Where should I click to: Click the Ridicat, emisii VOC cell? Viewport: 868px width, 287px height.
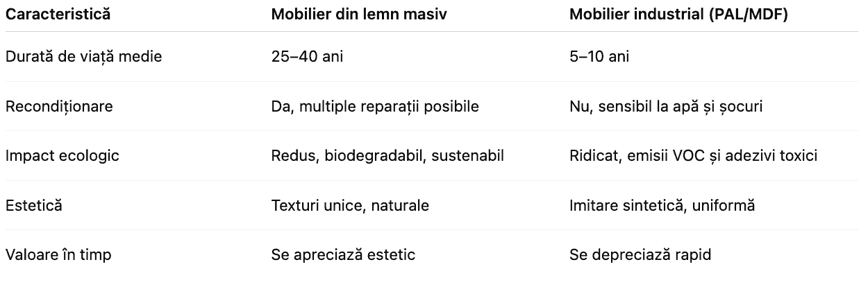[693, 156]
